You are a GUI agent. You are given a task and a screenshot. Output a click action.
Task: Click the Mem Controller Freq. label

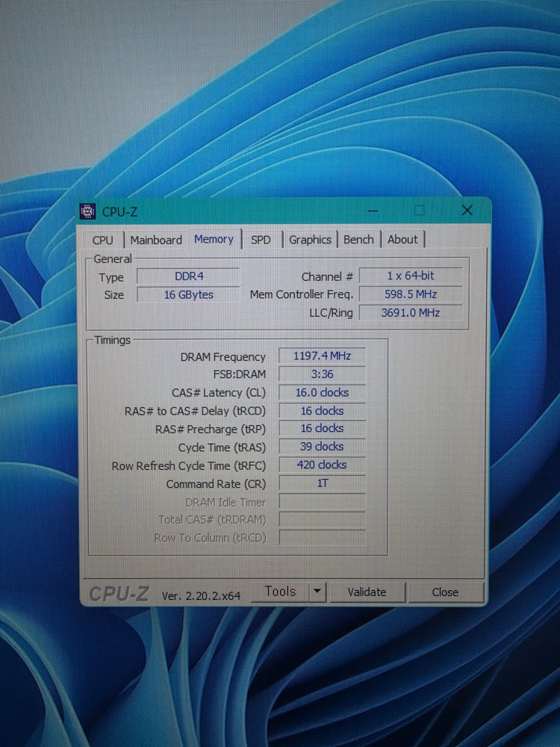click(302, 295)
